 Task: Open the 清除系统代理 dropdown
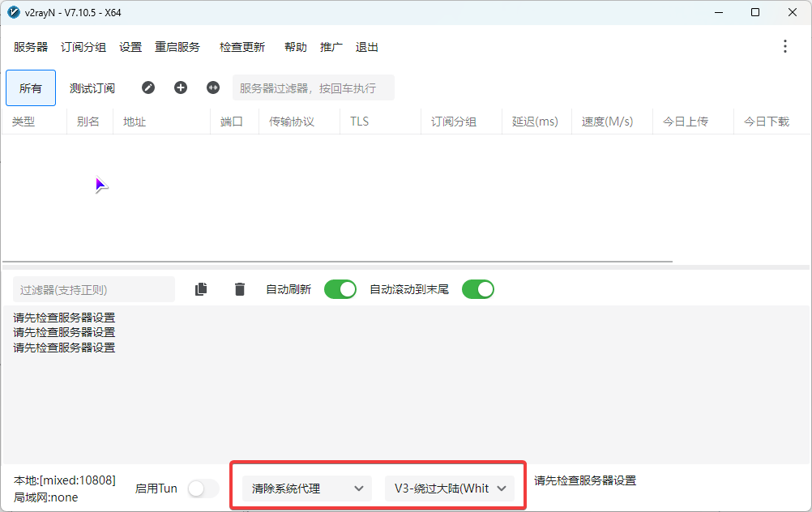point(306,489)
